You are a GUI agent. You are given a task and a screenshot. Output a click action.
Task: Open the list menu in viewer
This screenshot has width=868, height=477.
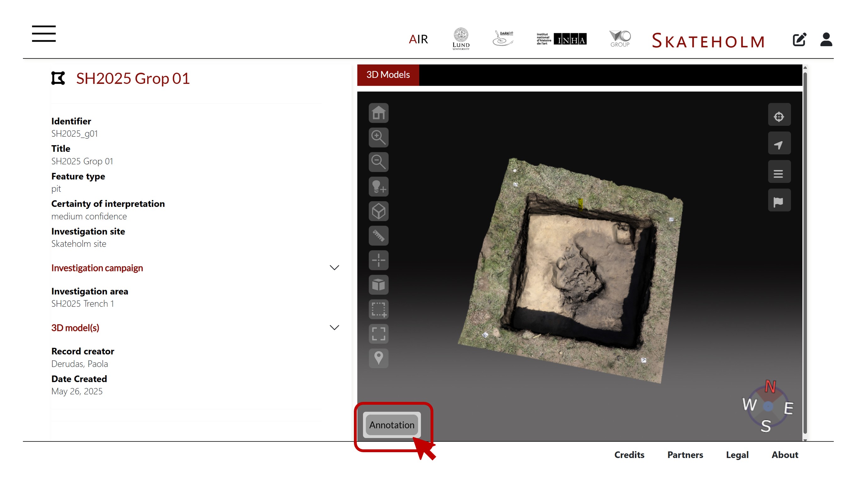coord(779,173)
